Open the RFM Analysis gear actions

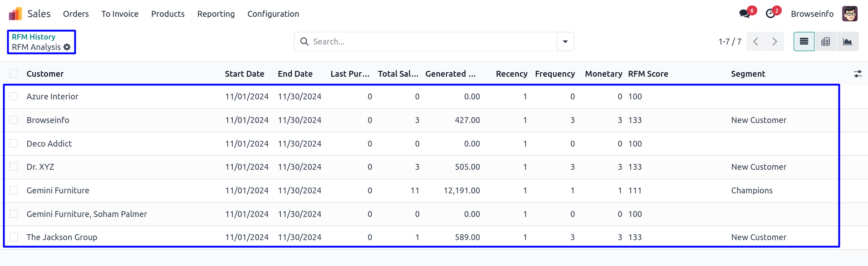pyautogui.click(x=67, y=47)
